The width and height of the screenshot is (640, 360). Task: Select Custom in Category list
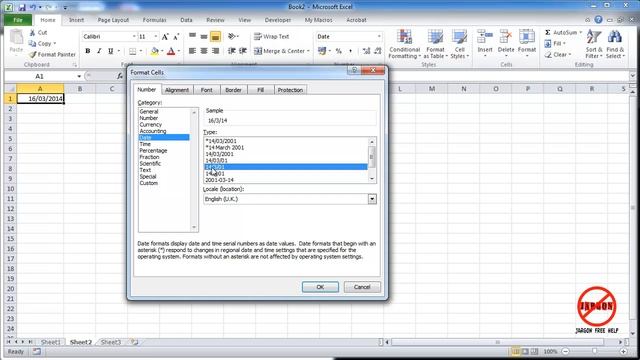pos(149,183)
